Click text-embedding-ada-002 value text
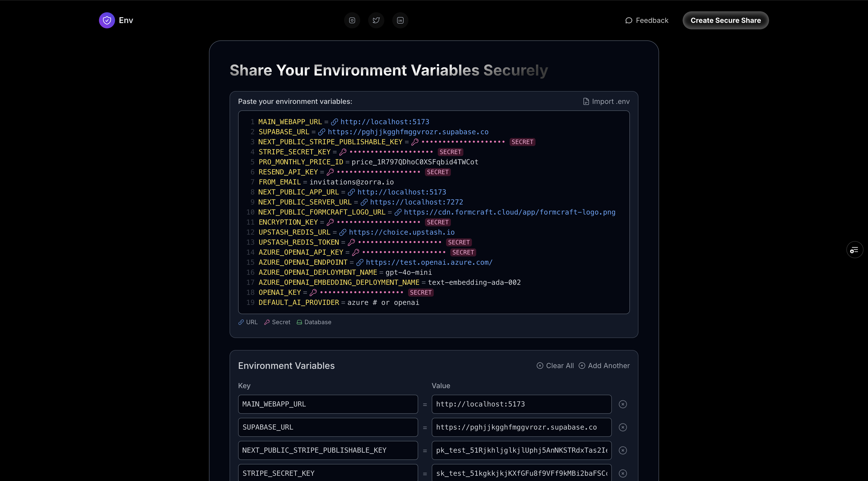The height and width of the screenshot is (481, 868). (474, 283)
